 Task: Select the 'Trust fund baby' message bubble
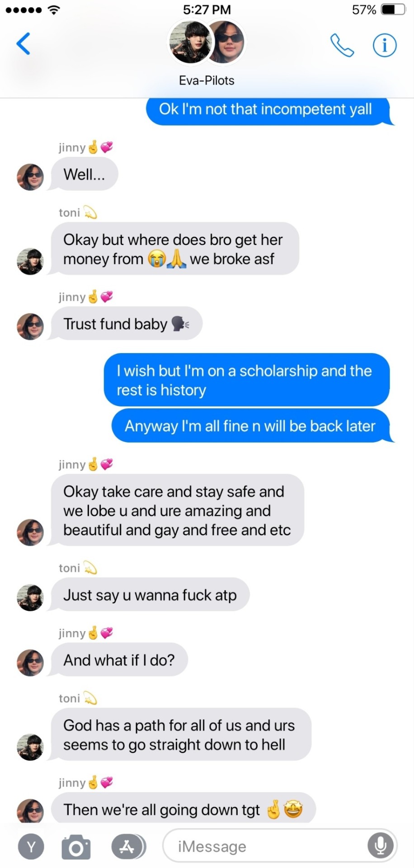[x=126, y=324]
